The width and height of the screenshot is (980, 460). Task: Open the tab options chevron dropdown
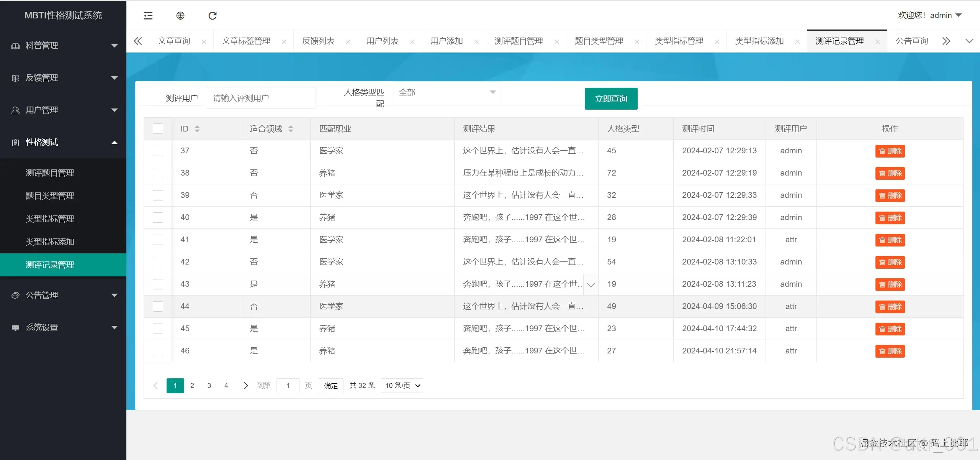pyautogui.click(x=969, y=41)
